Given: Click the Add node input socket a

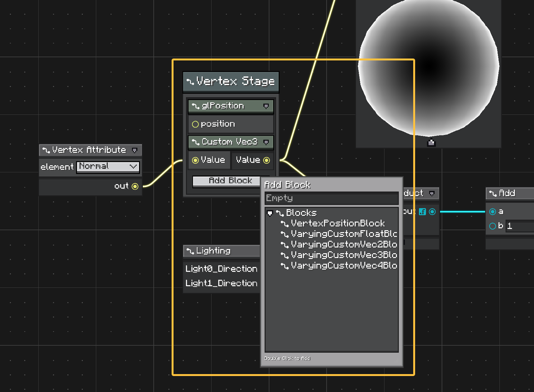Looking at the screenshot, I should point(492,212).
